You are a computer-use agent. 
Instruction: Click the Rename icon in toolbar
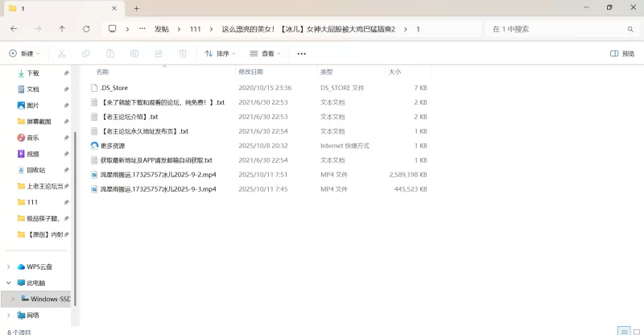point(134,54)
